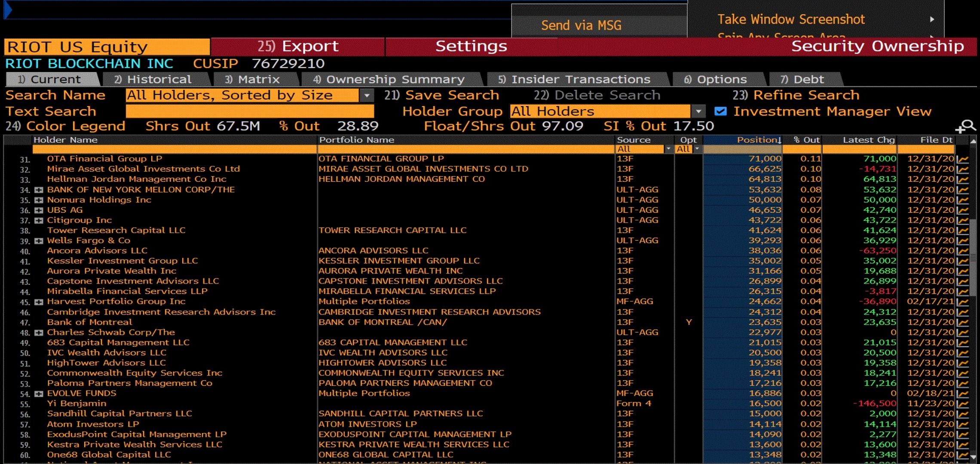Expand BANK OF NEW YORK MELLON holder
The image size is (980, 464).
point(39,190)
